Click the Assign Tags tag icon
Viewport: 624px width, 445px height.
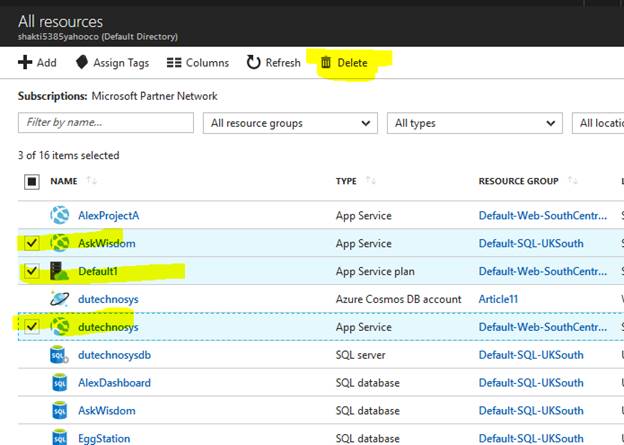[82, 62]
